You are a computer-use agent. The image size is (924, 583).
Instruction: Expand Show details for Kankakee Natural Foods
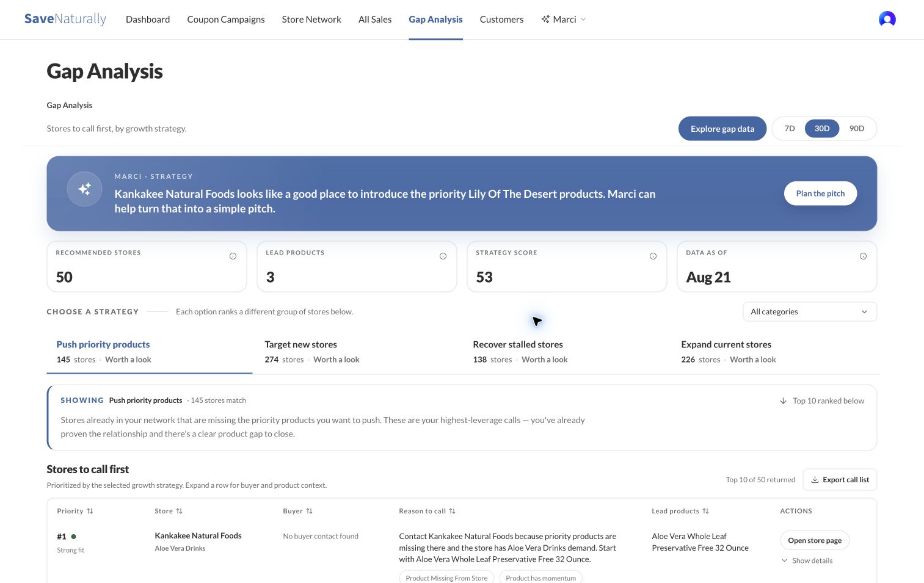(807, 560)
